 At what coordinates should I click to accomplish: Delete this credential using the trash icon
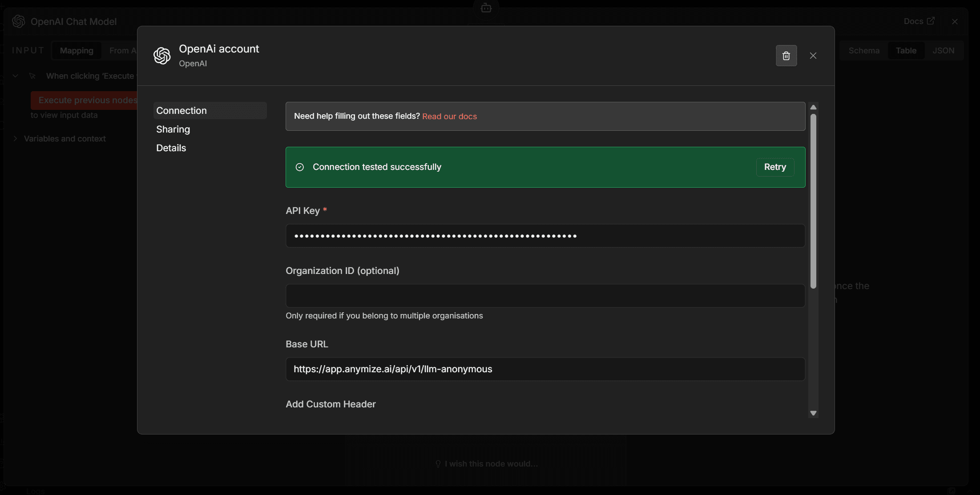click(x=786, y=55)
